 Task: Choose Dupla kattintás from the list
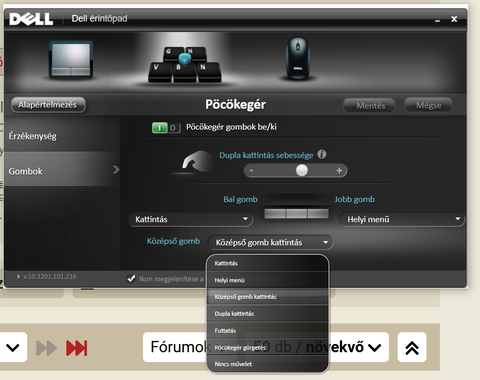click(268, 313)
